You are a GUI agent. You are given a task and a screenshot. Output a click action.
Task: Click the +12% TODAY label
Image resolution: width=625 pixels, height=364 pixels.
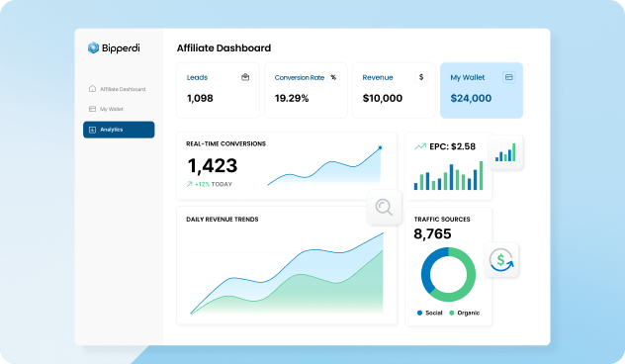pos(214,184)
